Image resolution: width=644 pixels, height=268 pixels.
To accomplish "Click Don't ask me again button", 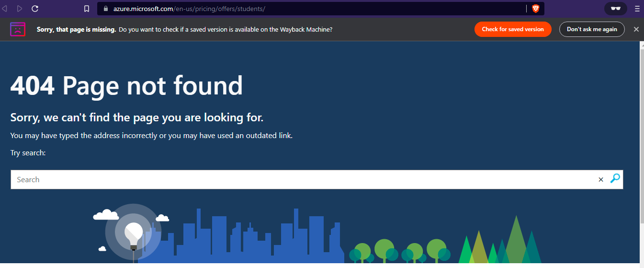I will [592, 29].
